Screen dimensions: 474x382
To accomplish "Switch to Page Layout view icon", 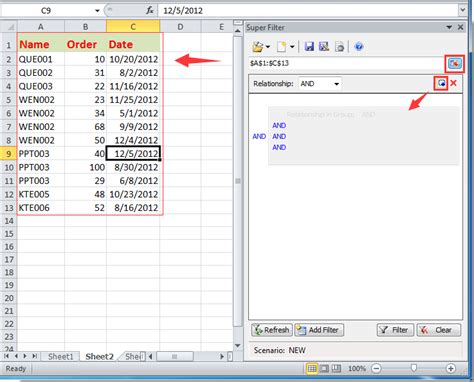I will coord(324,368).
